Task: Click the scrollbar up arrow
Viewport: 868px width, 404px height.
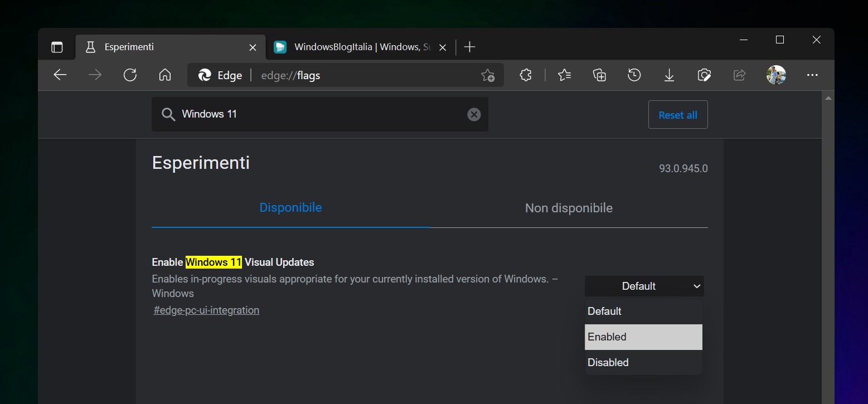Action: coord(828,98)
